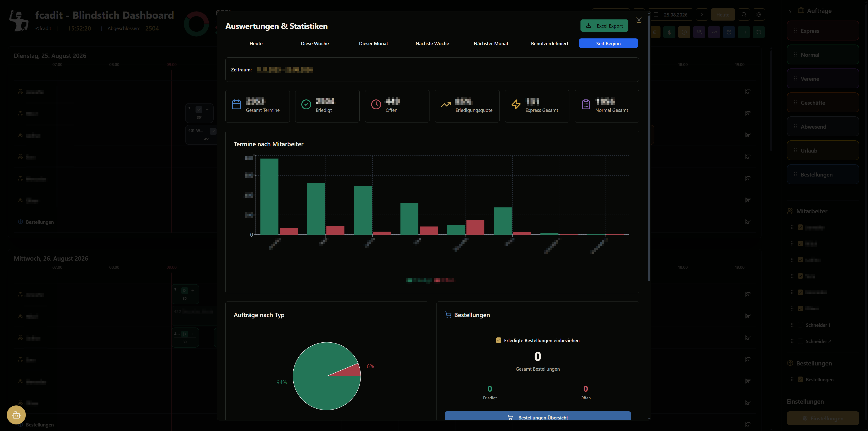Click the Express Gesamt statistic card
The height and width of the screenshot is (431, 868).
coord(537,106)
